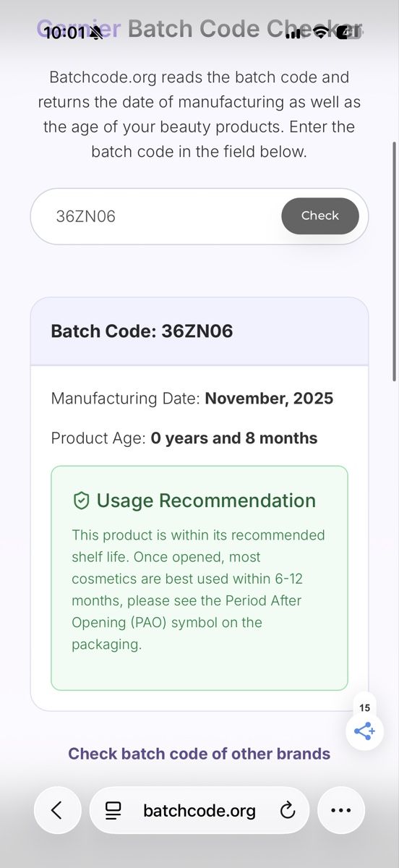399x868 pixels.
Task: Click the page scrollbar on the right
Action: pos(394,260)
